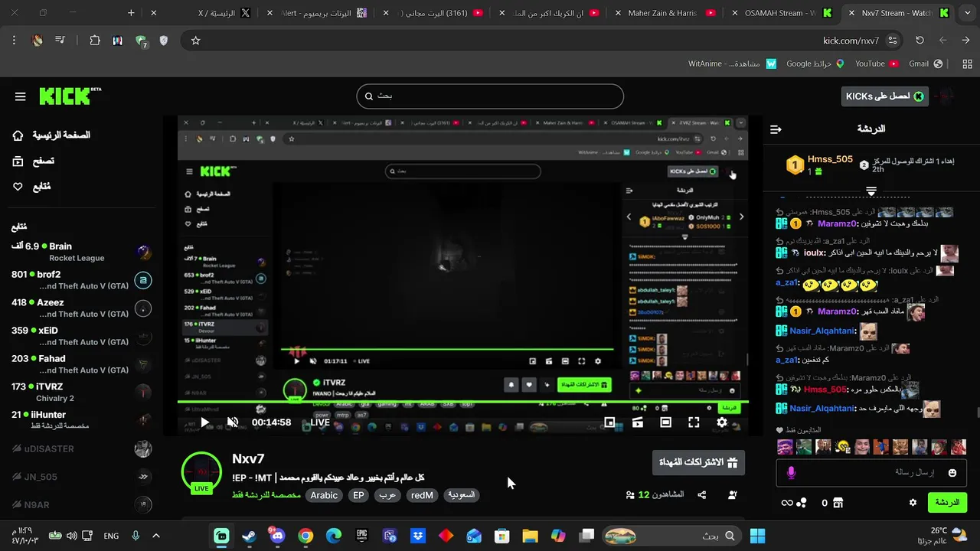
Task: Collapse the chat panel
Action: click(x=776, y=129)
